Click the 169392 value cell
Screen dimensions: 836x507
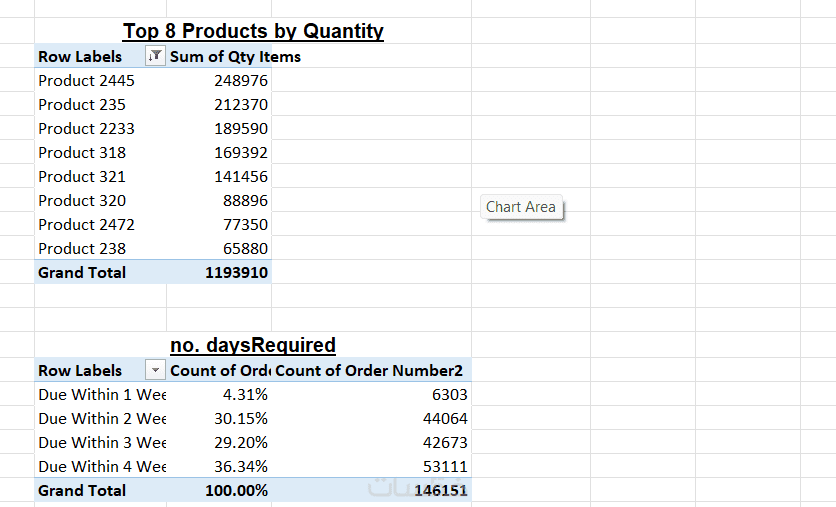click(241, 153)
